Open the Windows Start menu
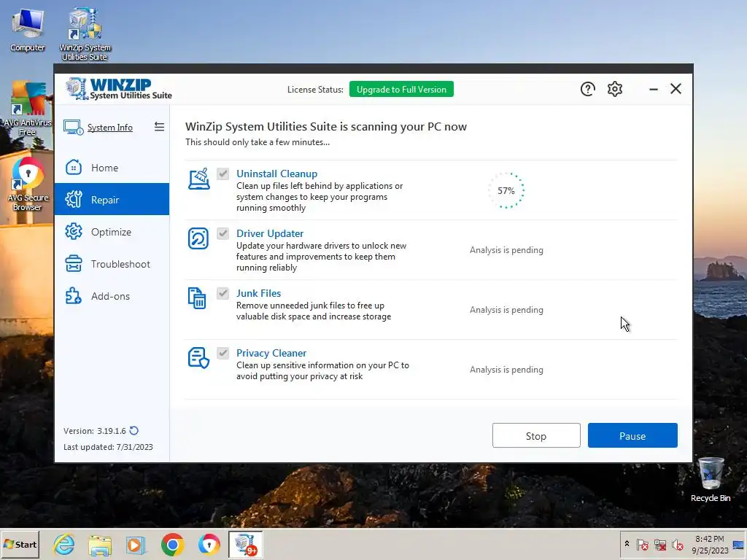The width and height of the screenshot is (747, 560). tap(20, 544)
